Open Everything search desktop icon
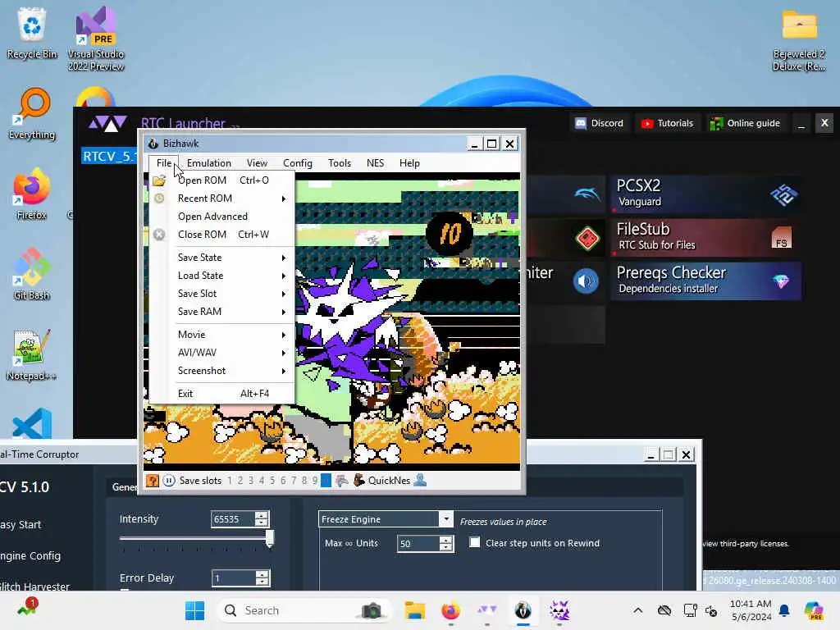The image size is (840, 630). [x=32, y=113]
